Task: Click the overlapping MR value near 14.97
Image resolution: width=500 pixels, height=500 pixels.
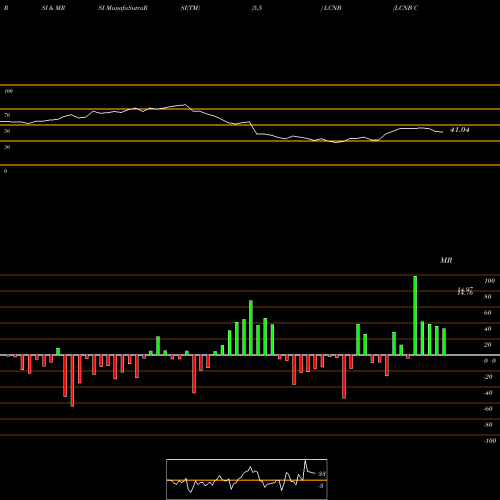Action: [x=465, y=291]
